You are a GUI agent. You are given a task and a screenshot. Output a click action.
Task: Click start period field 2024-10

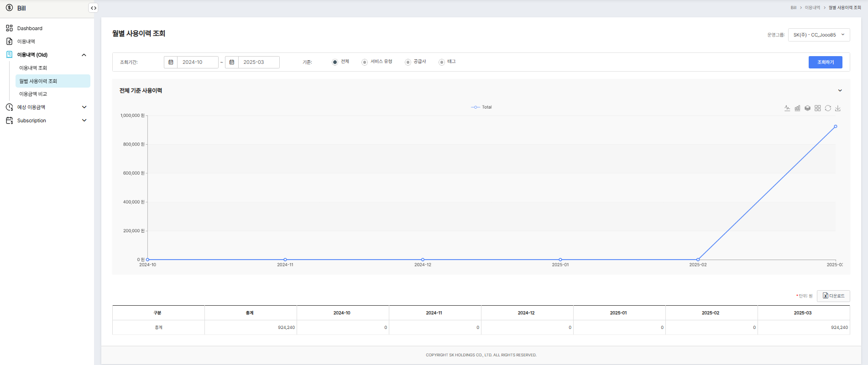(x=198, y=62)
